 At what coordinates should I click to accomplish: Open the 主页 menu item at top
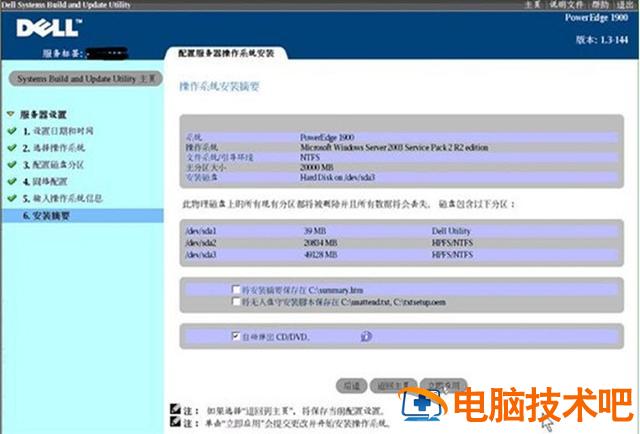pos(533,4)
